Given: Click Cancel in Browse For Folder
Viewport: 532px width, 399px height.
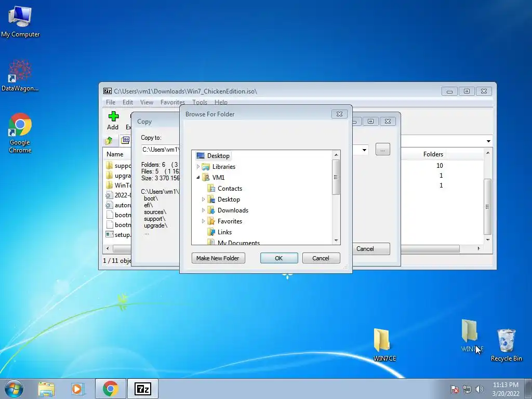Looking at the screenshot, I should click(x=321, y=258).
